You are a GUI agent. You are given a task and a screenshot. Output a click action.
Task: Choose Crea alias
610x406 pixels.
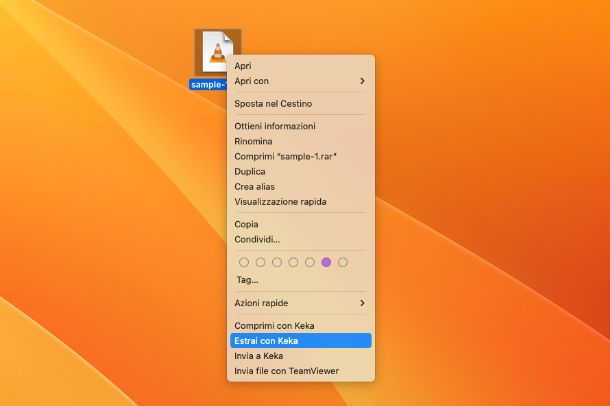tap(301, 187)
